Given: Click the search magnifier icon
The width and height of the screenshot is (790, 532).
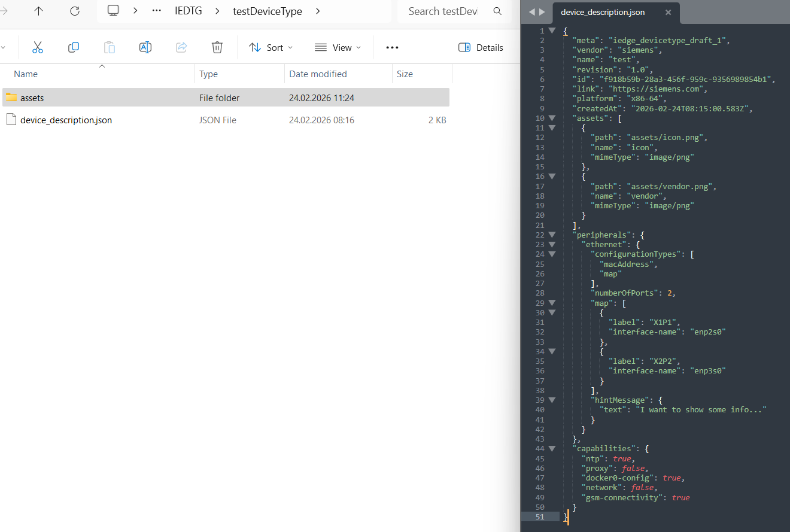Looking at the screenshot, I should (497, 11).
